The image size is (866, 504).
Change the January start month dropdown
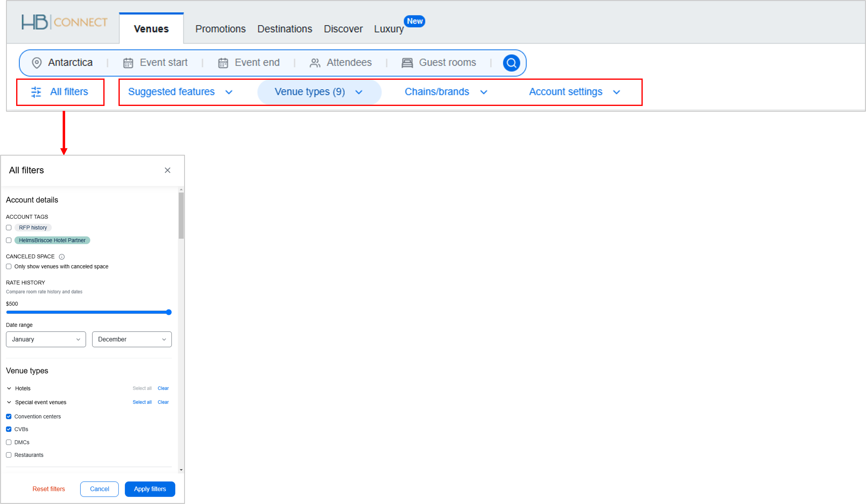click(x=46, y=339)
